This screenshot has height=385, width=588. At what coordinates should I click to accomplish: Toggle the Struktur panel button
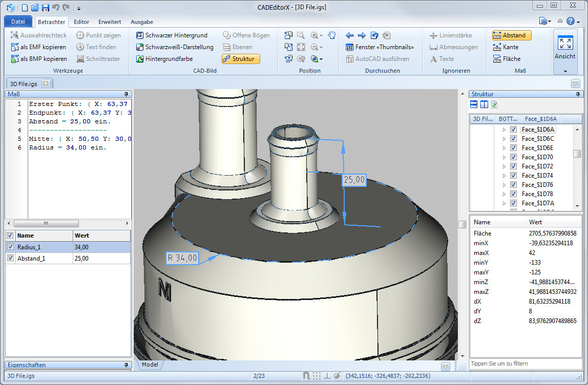coord(241,59)
